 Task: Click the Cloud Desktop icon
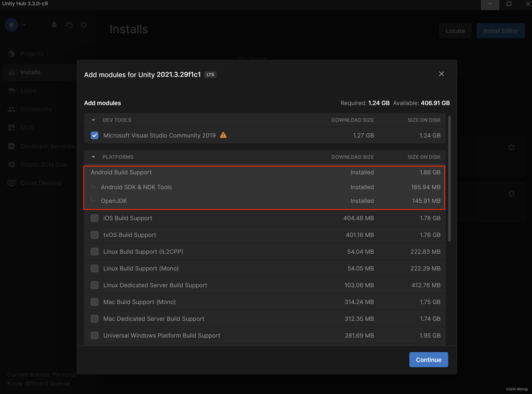11,183
